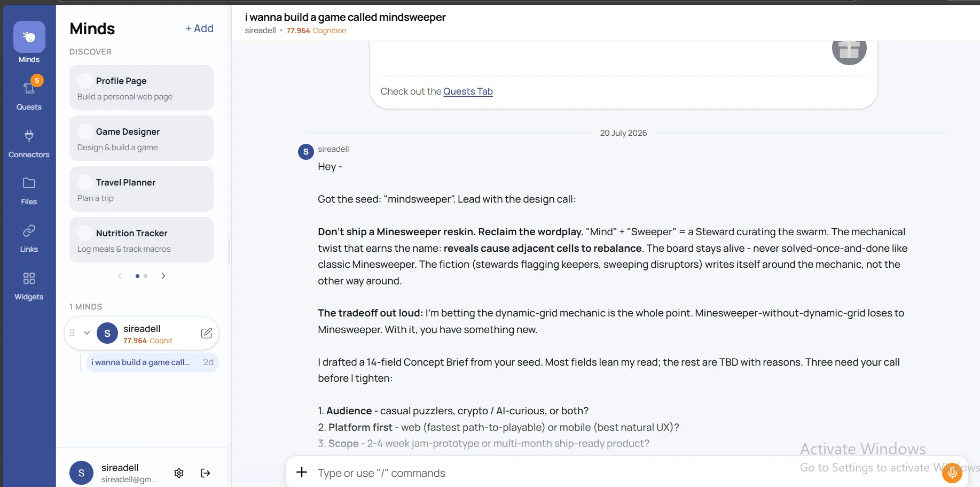
Task: Log out using the exit icon
Action: coord(206,473)
